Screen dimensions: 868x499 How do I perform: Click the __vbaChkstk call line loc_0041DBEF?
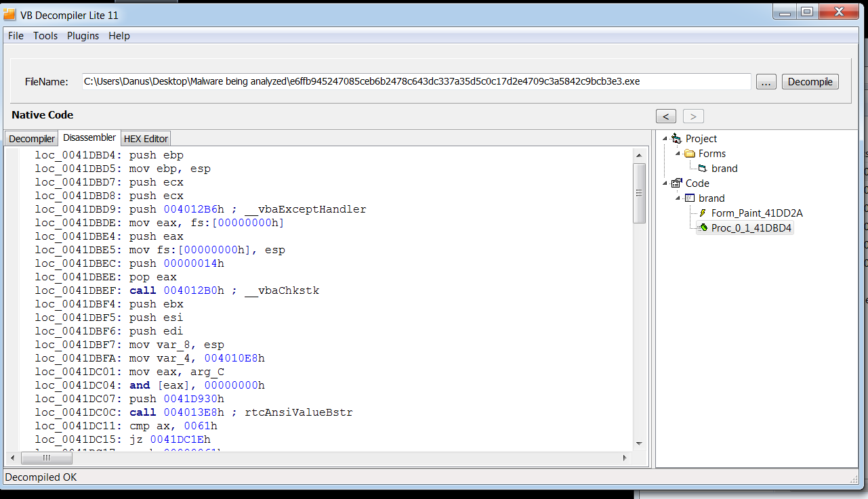coord(177,290)
